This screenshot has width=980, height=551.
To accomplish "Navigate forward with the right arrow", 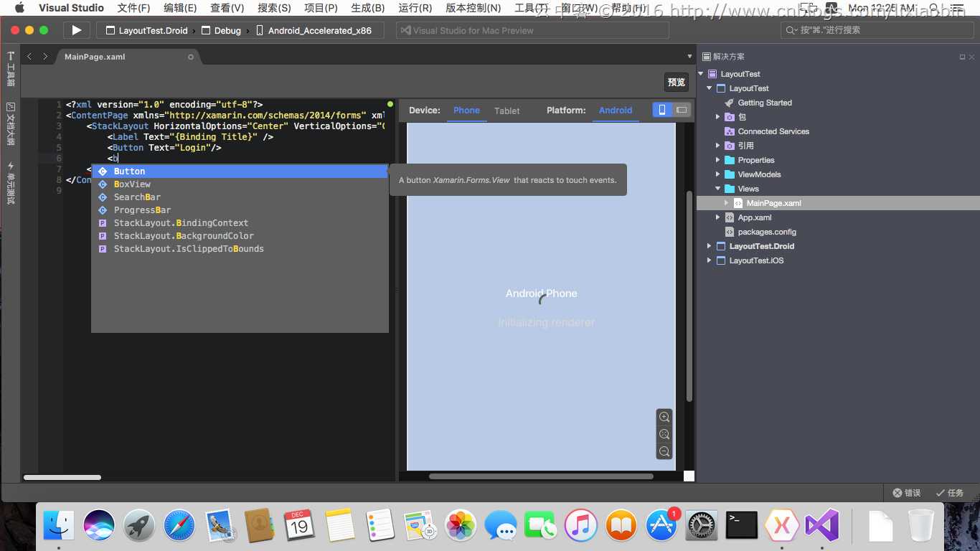I will pos(45,57).
